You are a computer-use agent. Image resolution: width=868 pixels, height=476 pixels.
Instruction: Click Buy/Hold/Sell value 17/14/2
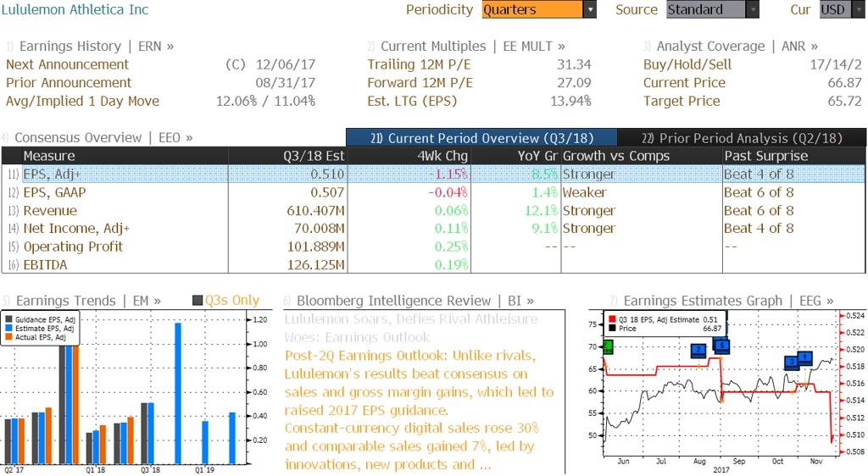click(x=836, y=64)
